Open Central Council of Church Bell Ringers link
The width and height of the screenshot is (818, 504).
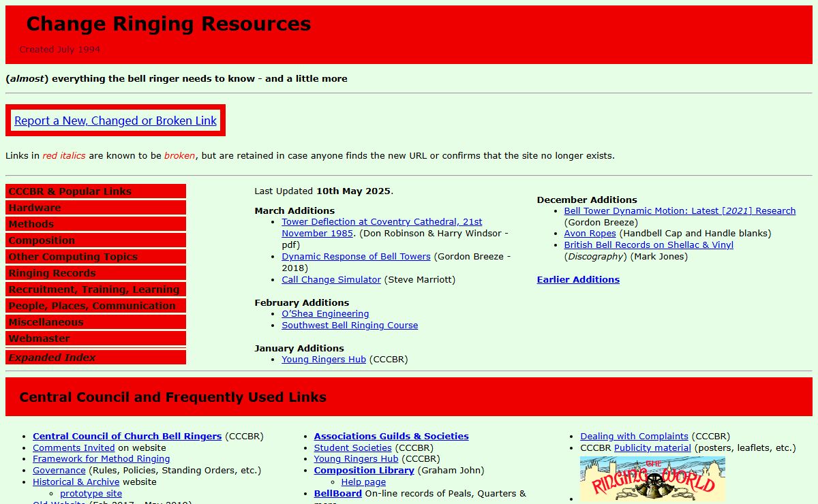[x=127, y=436]
